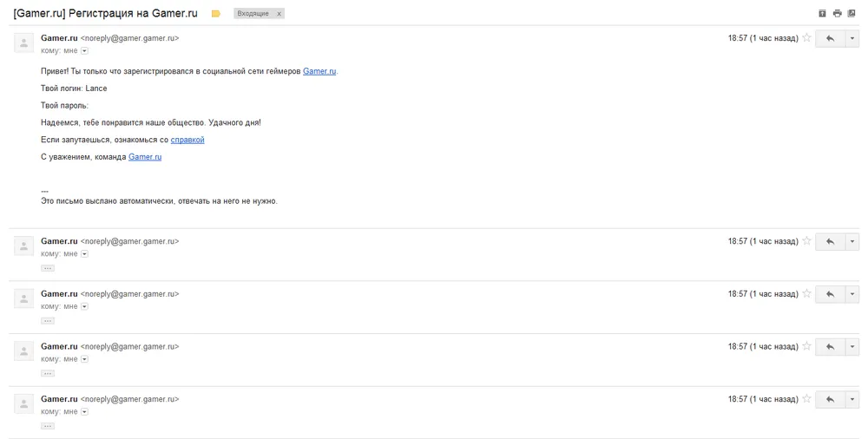Click sender avatar of first message
This screenshot has height=439, width=868.
pyautogui.click(x=24, y=43)
